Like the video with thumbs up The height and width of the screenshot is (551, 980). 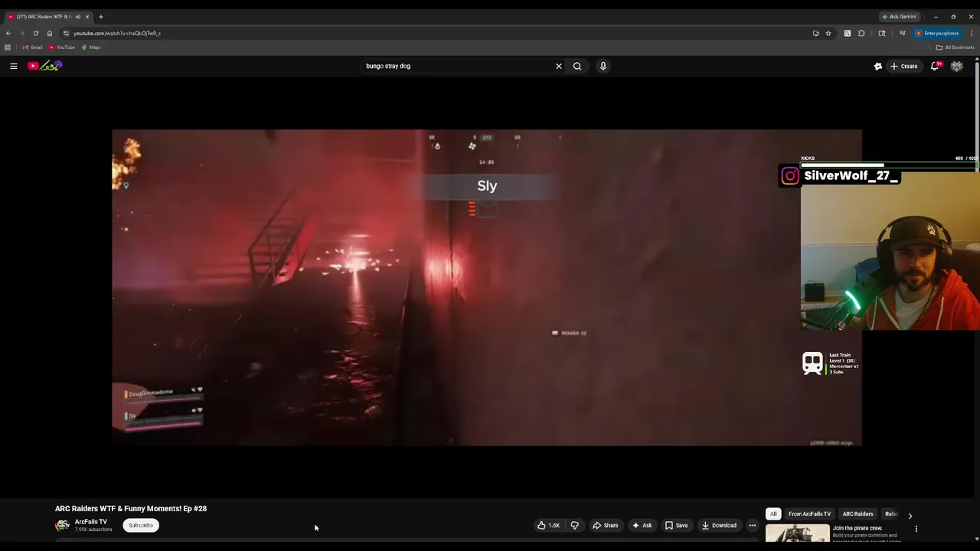point(548,525)
